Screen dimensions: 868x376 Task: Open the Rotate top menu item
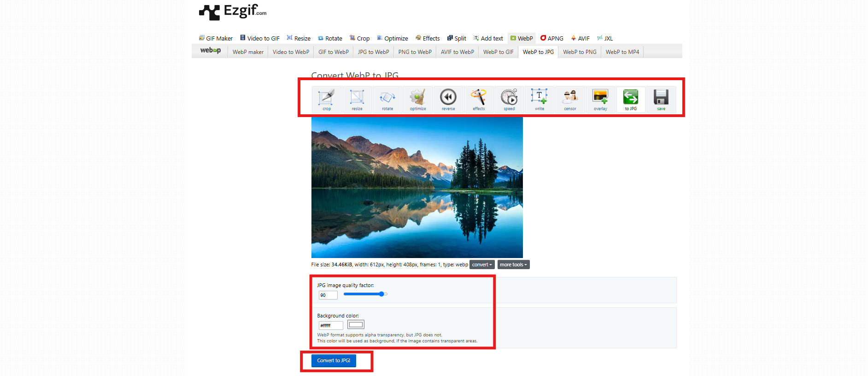point(330,38)
